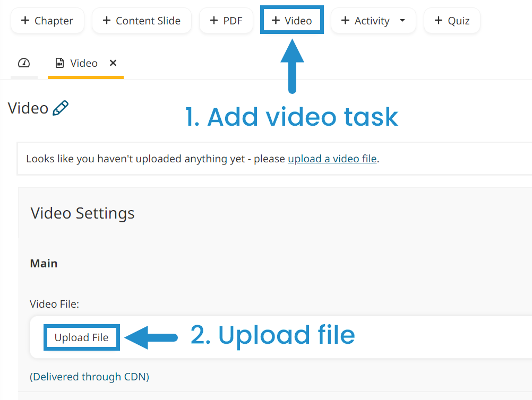Click the upload a video file link

[332, 158]
